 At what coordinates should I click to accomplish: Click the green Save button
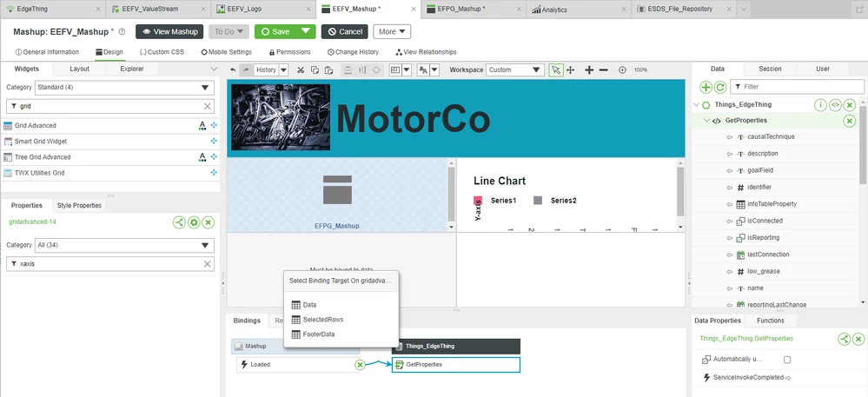pyautogui.click(x=275, y=31)
